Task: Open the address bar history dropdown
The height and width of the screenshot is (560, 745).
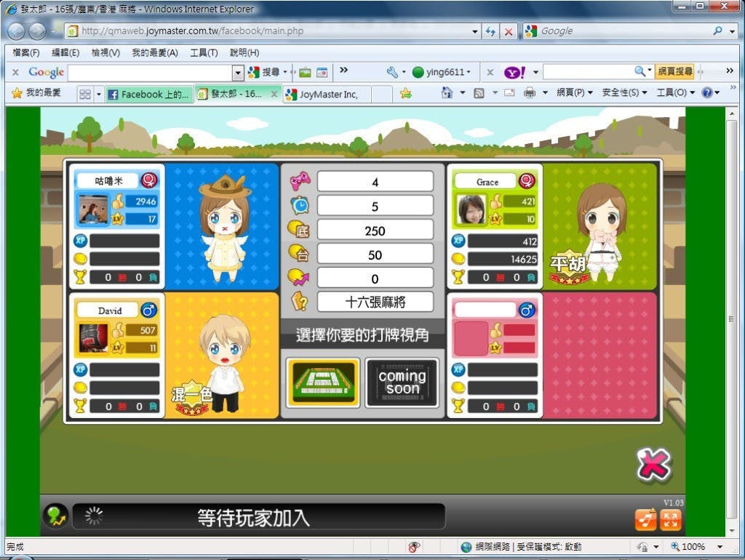Action: pyautogui.click(x=474, y=32)
